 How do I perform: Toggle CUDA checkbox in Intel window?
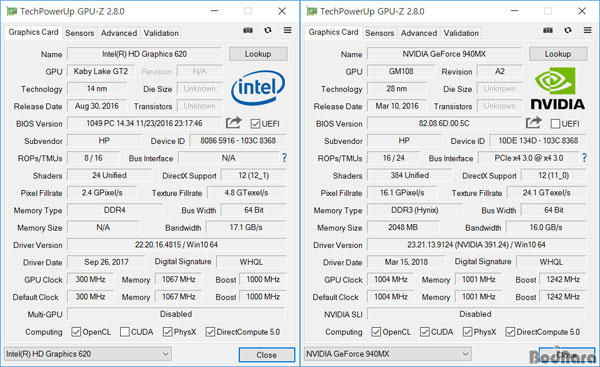125,332
